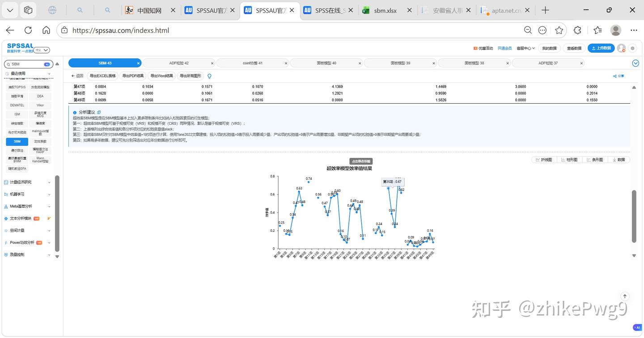Image resolution: width=644 pixels, height=338 pixels.
Task: Click 导出EXCEL表格 button
Action: [102, 76]
